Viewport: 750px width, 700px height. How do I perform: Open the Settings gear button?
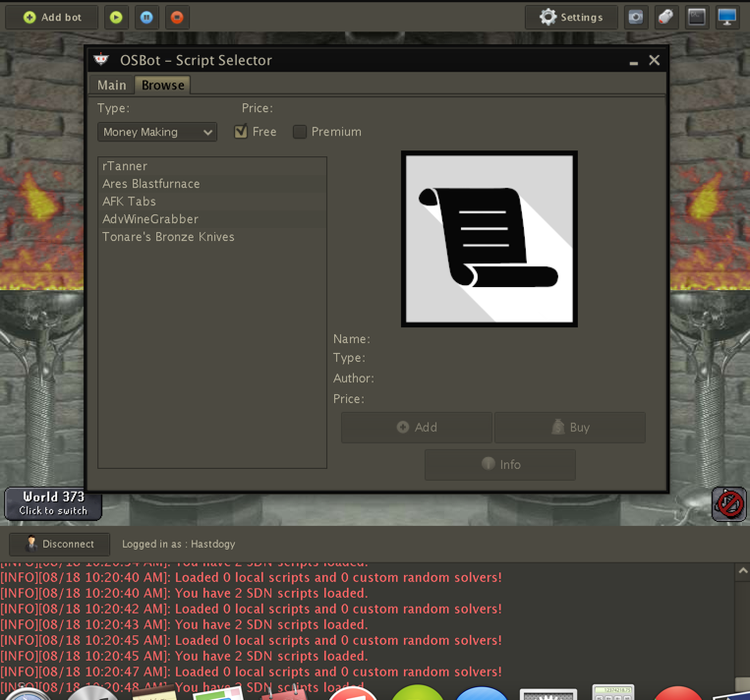pyautogui.click(x=571, y=18)
